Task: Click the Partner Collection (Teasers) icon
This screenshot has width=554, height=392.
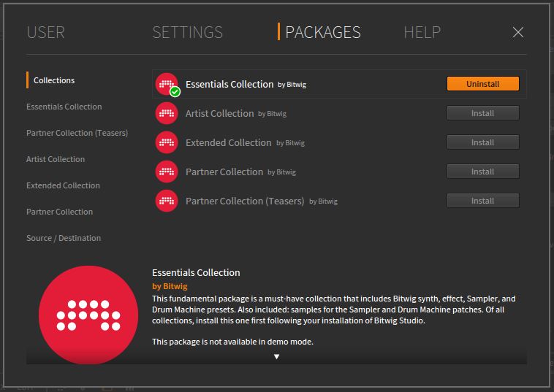Action: 167,201
